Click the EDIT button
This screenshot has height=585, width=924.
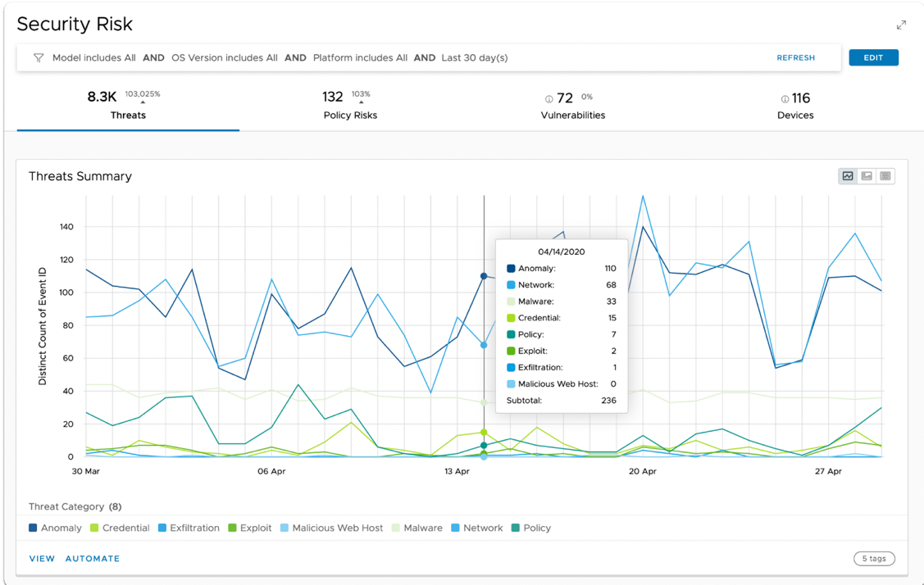pos(873,57)
